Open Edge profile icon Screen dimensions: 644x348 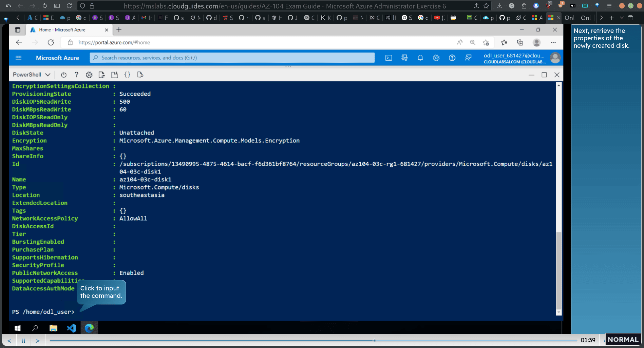coord(536,42)
